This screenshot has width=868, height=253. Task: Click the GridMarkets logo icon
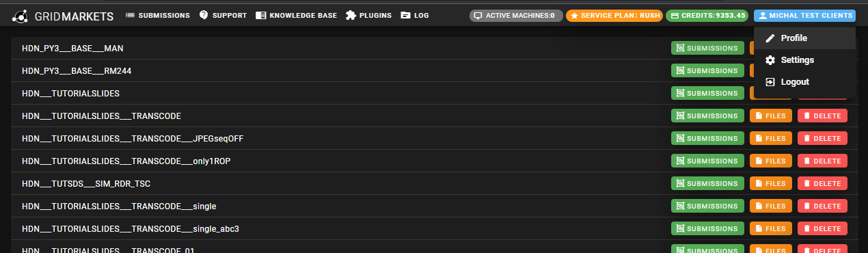(20, 15)
